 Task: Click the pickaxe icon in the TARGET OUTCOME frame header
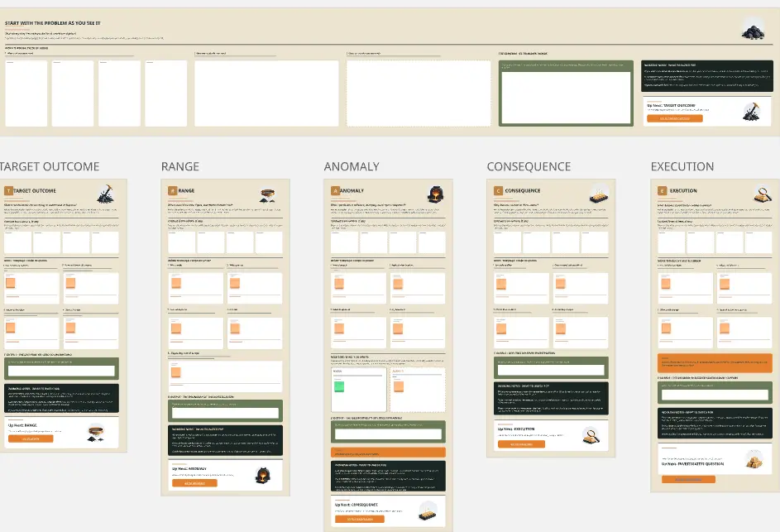point(105,194)
